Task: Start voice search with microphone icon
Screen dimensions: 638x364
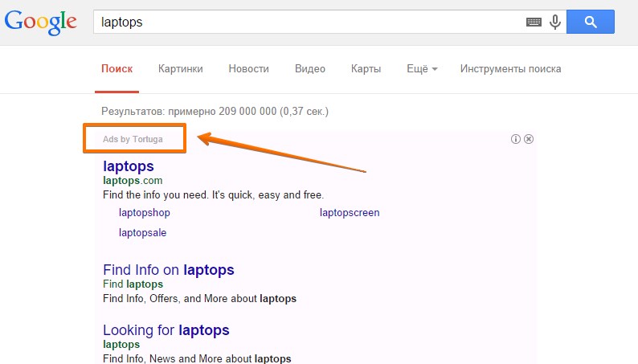Action: [x=554, y=22]
